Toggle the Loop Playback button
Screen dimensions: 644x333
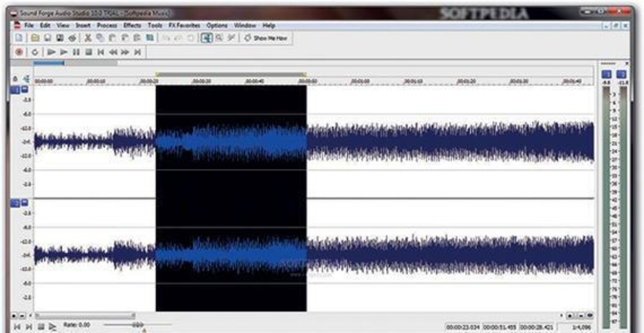point(35,52)
